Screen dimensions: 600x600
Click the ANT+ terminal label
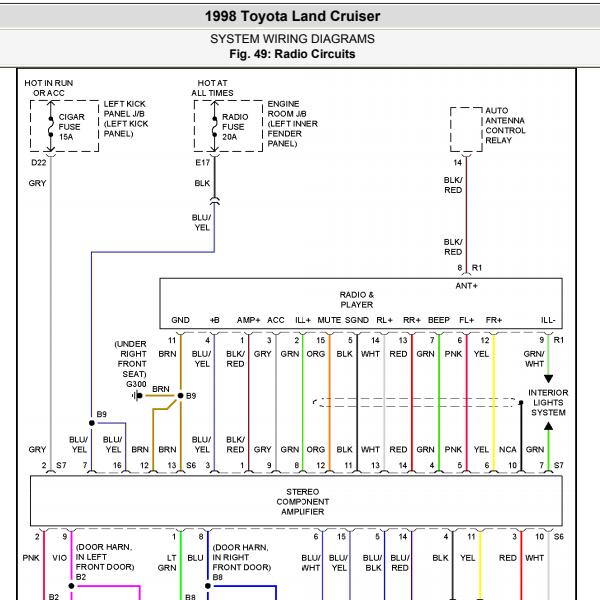tap(467, 285)
